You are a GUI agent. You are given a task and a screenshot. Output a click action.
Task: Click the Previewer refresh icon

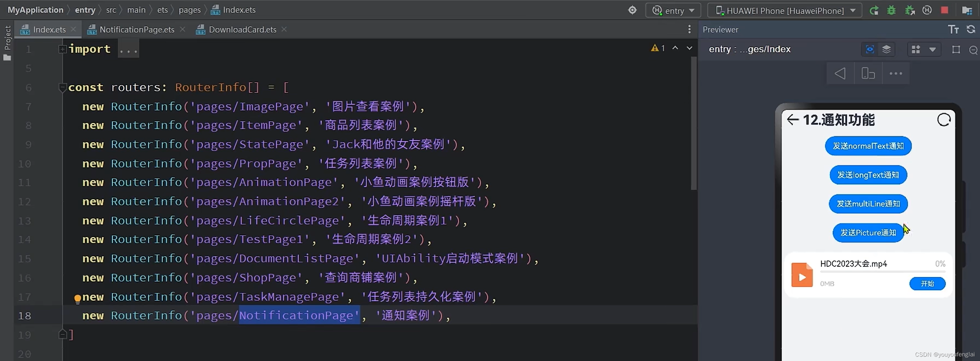(971, 29)
